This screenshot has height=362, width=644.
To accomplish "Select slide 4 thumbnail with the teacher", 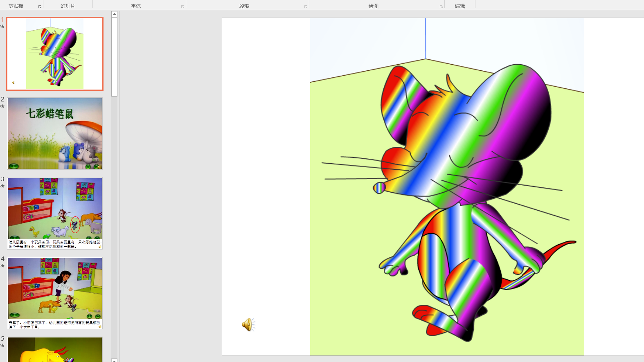I will pos(55,293).
